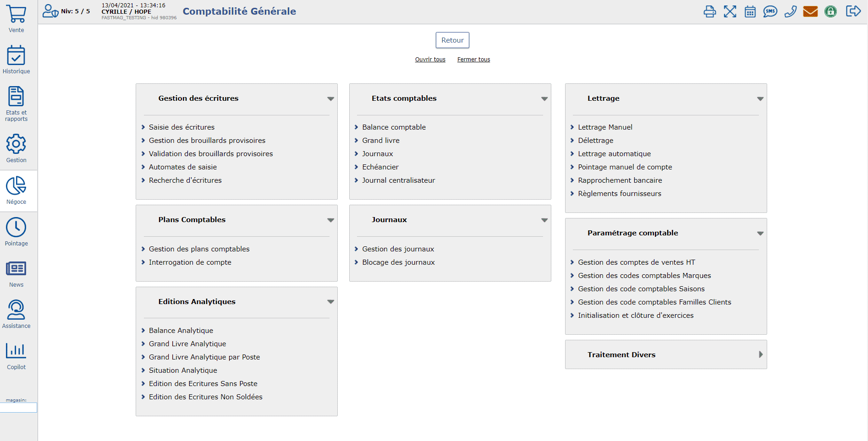Collapse the Paramétrage comptable panel arrow
This screenshot has height=441, width=868.
click(760, 234)
